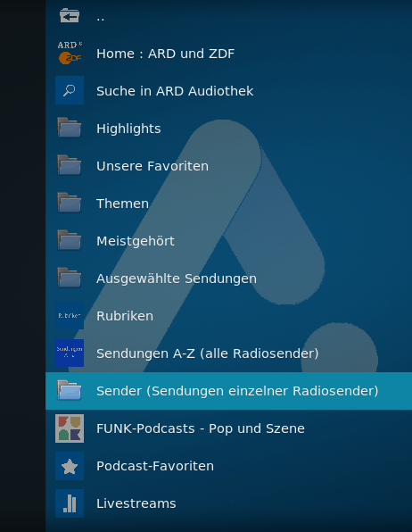Click the bar-chart Livestreams icon
This screenshot has width=412, height=532.
(70, 503)
